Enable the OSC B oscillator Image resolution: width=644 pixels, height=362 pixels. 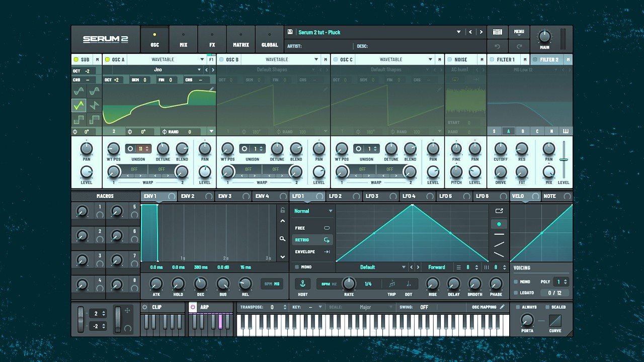[x=221, y=59]
